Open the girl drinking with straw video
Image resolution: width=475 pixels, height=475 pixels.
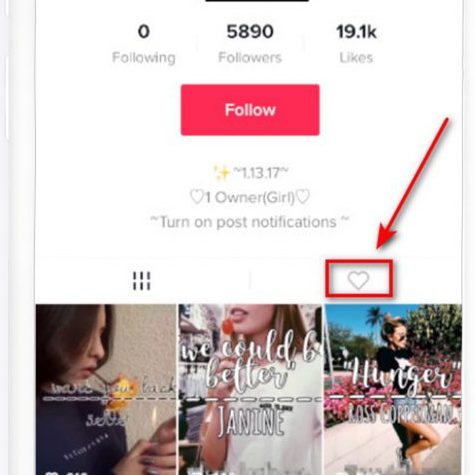(106, 389)
